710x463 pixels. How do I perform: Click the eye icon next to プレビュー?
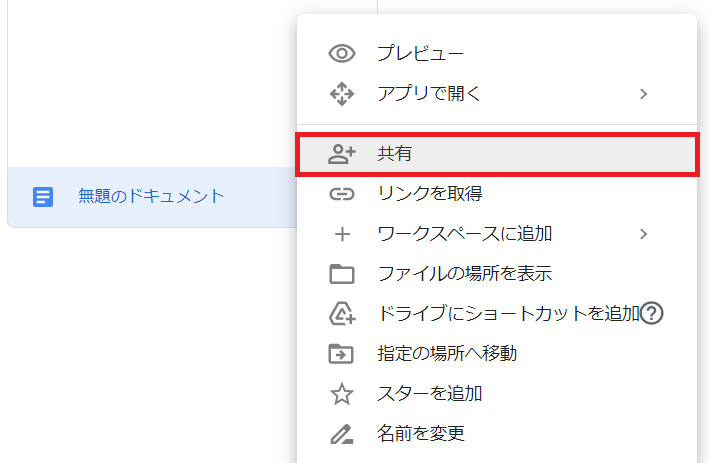(x=342, y=54)
